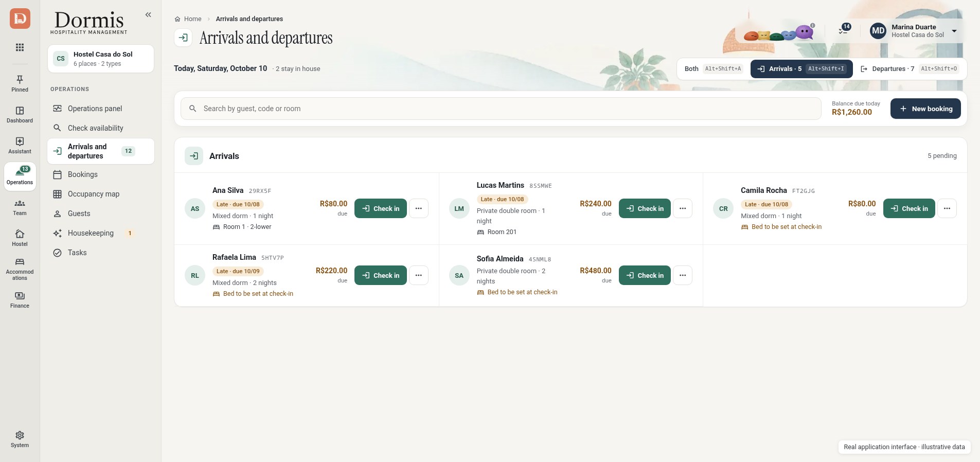Screen dimensions: 980x462
Task: Check in Camila Rocha
Action: pyautogui.click(x=909, y=208)
